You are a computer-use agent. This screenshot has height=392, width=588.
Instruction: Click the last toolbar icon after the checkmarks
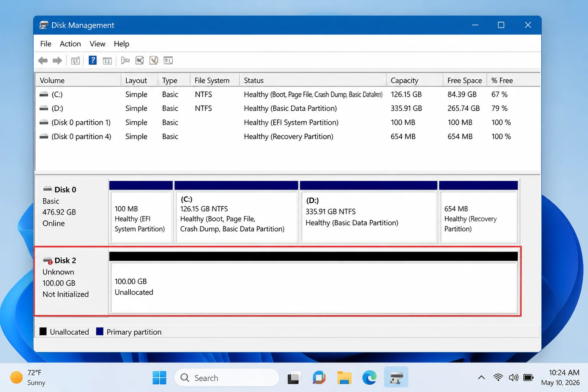[168, 60]
